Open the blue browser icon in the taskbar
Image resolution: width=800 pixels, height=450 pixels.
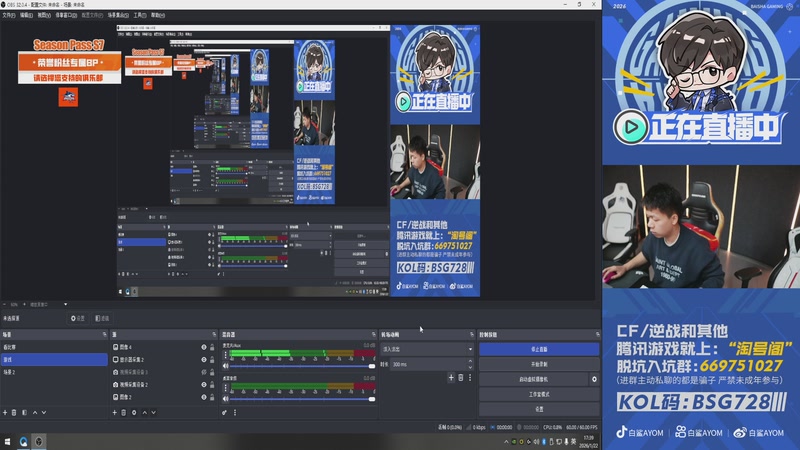click(x=23, y=441)
